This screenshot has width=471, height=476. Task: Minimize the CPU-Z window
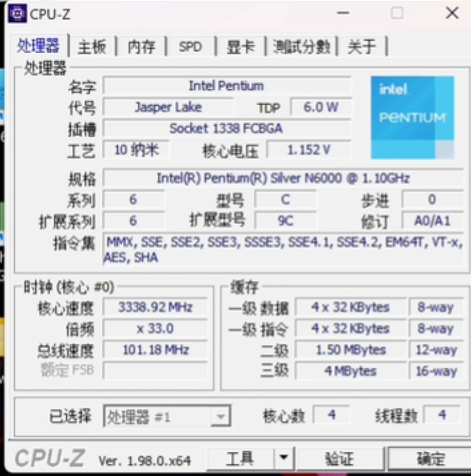(343, 13)
